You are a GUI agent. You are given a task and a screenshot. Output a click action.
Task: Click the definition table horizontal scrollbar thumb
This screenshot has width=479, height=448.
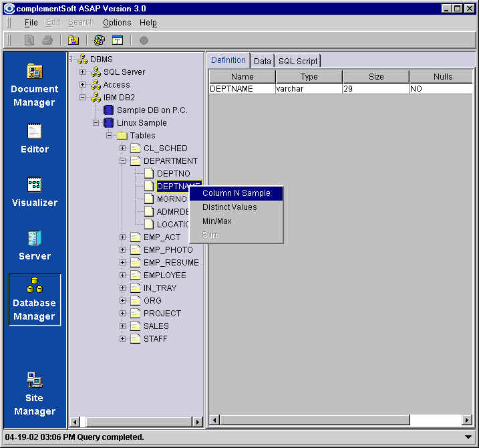click(315, 420)
